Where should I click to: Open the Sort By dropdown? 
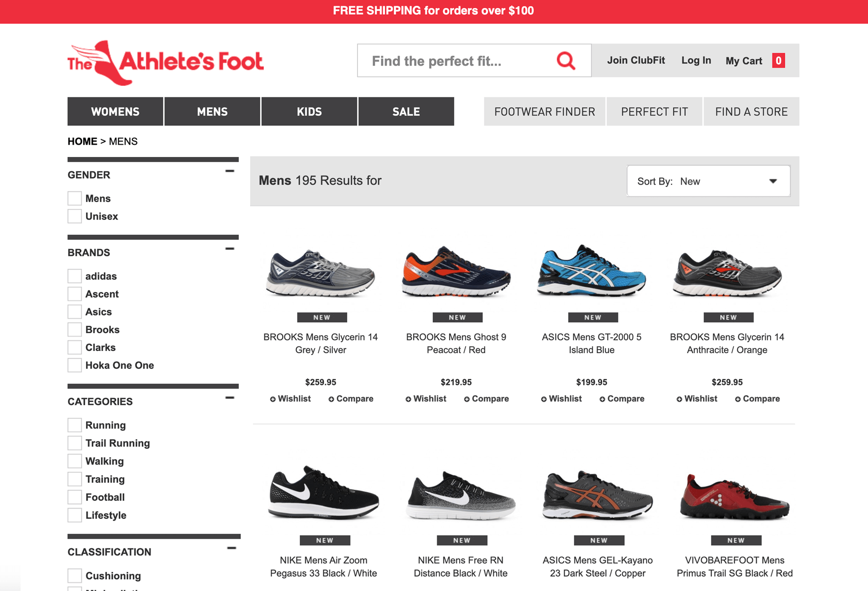[x=708, y=181]
